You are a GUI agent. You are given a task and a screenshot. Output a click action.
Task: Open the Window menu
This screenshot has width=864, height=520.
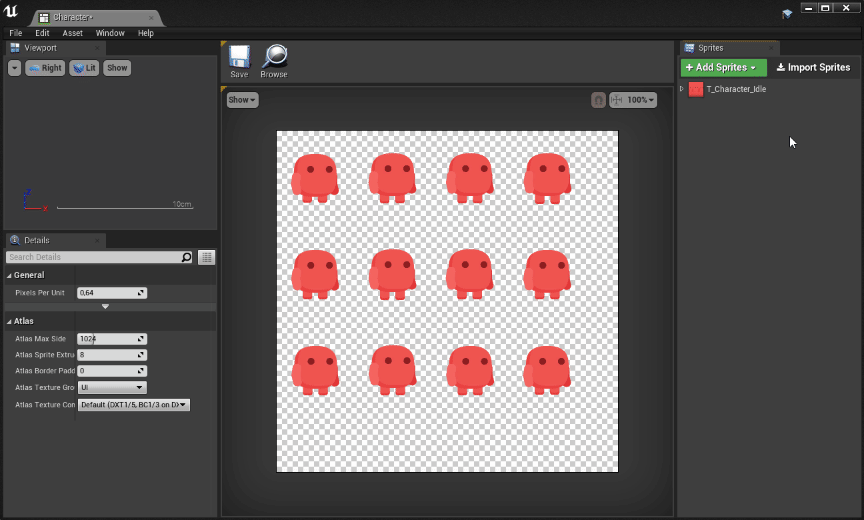110,33
